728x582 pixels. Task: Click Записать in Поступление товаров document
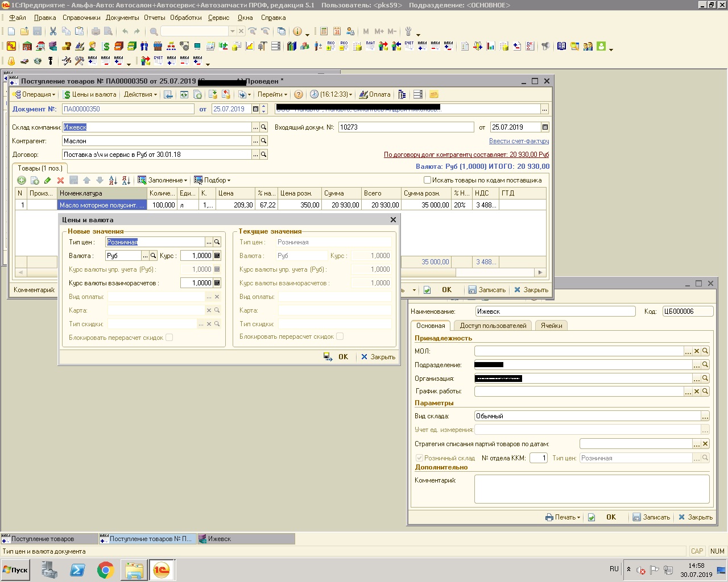pyautogui.click(x=487, y=290)
